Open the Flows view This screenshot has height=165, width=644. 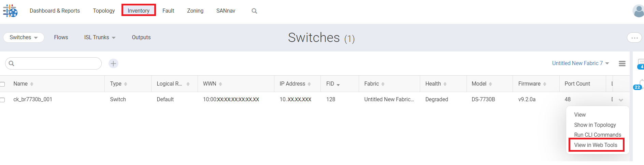61,37
